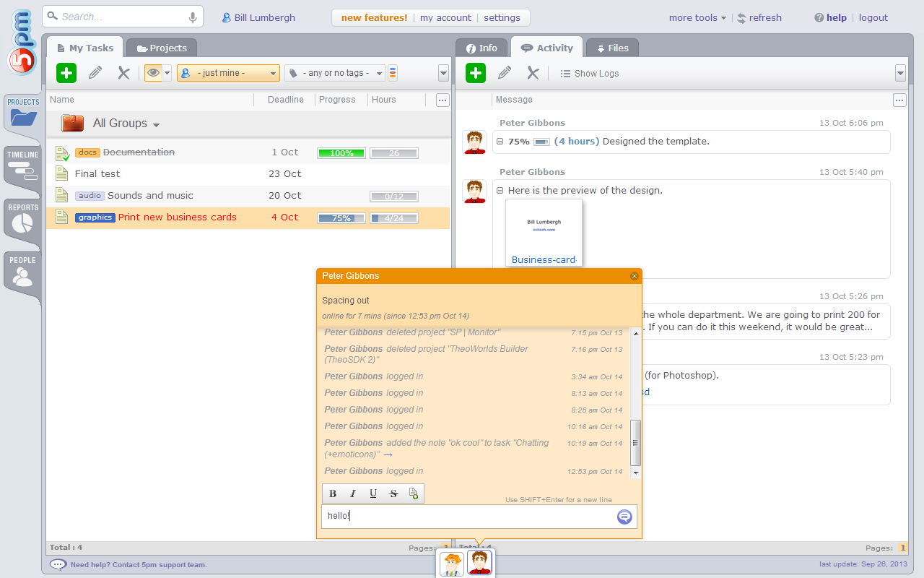Open the "just mine" filter dropdown
Image resolution: width=924 pixels, height=578 pixels.
pos(228,73)
